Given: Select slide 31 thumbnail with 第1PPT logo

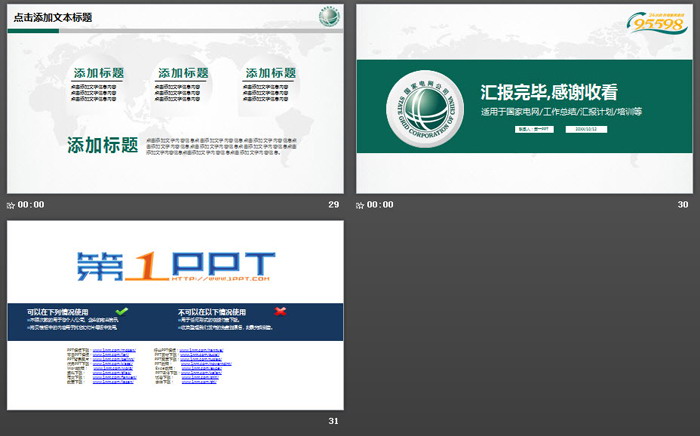Looking at the screenshot, I should click(x=175, y=315).
